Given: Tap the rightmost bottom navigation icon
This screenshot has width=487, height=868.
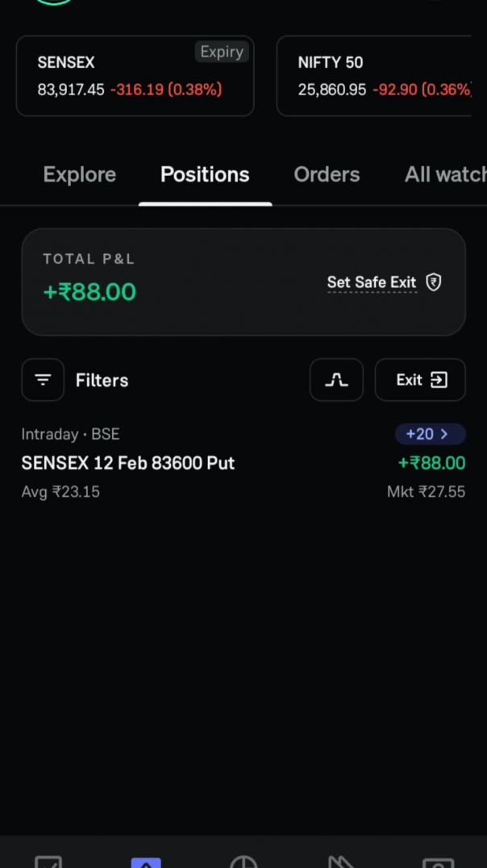Looking at the screenshot, I should [x=439, y=862].
